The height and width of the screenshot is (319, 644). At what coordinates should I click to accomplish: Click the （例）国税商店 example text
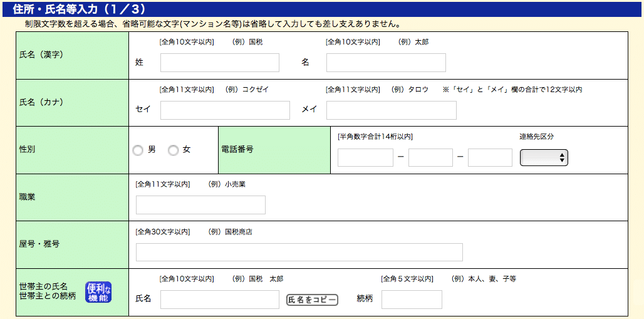[230, 232]
